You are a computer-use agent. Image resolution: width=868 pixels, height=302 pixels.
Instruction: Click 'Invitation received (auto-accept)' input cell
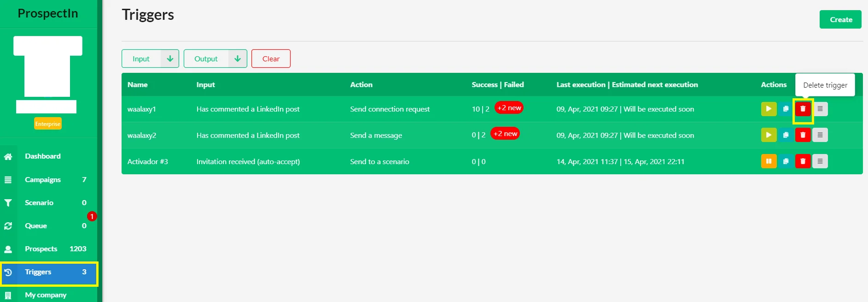248,162
